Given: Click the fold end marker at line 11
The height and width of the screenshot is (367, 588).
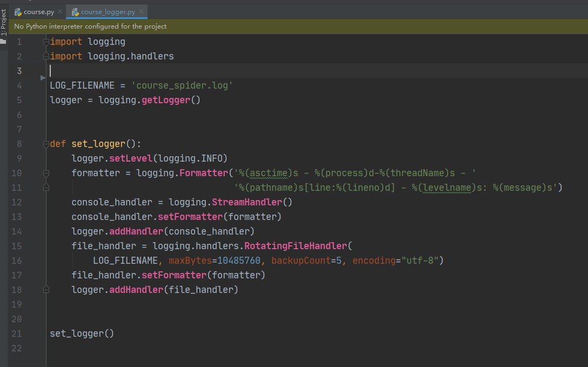Looking at the screenshot, I should tap(46, 187).
